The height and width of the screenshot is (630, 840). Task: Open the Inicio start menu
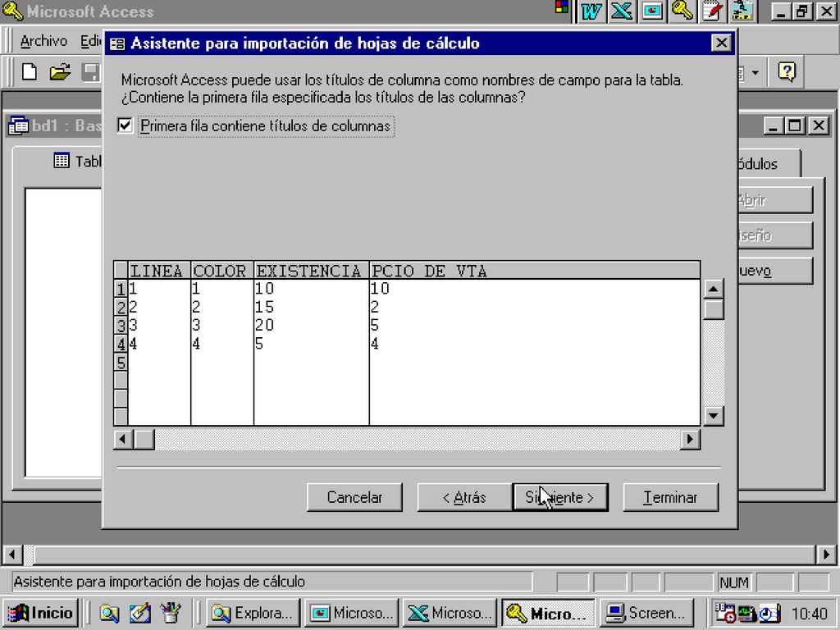coord(41,613)
